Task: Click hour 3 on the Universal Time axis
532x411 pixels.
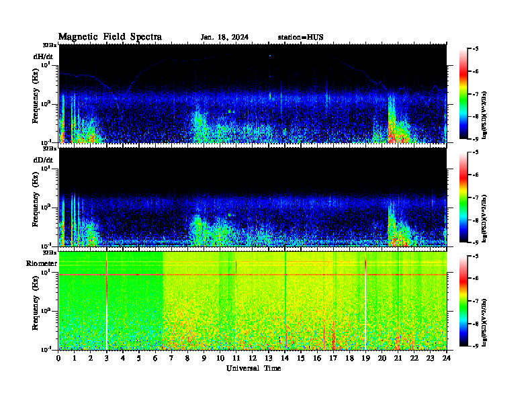Action: (107, 358)
